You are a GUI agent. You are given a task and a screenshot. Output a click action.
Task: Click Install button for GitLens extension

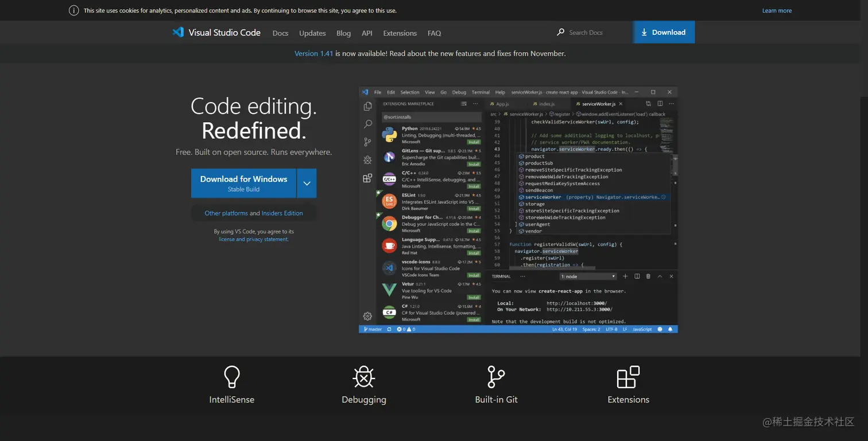tap(474, 164)
